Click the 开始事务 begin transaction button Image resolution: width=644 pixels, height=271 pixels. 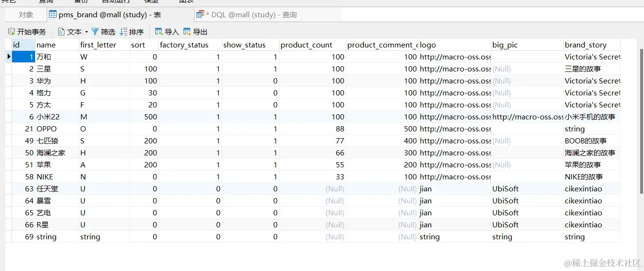27,32
